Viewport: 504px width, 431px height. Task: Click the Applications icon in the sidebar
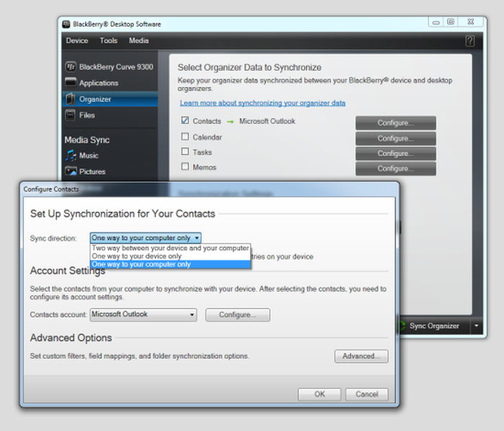pos(71,82)
